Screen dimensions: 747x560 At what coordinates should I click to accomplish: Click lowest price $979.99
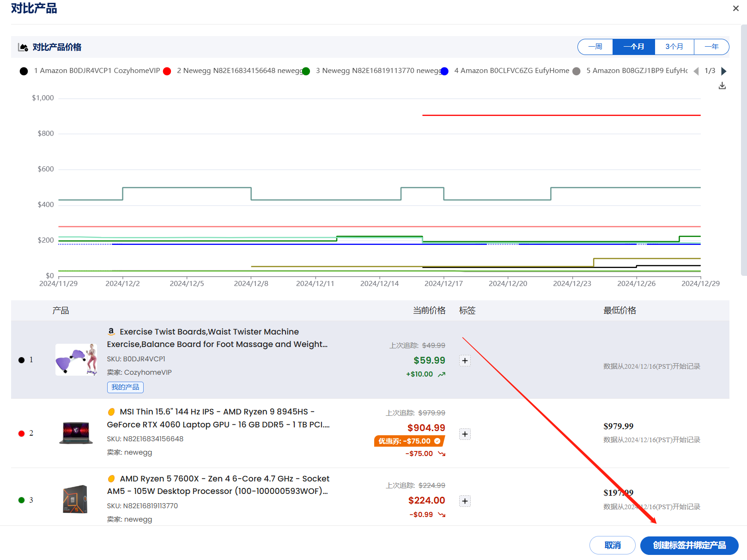[618, 426]
